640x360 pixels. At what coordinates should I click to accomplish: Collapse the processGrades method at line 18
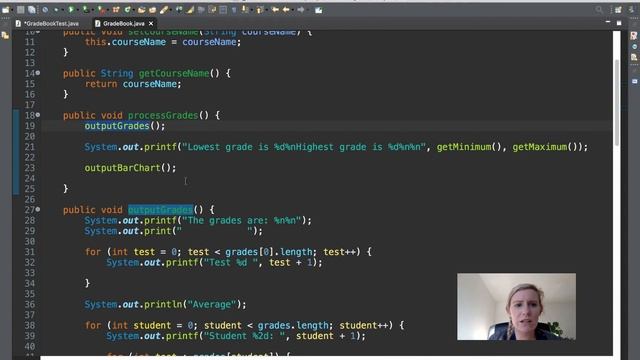click(38, 115)
